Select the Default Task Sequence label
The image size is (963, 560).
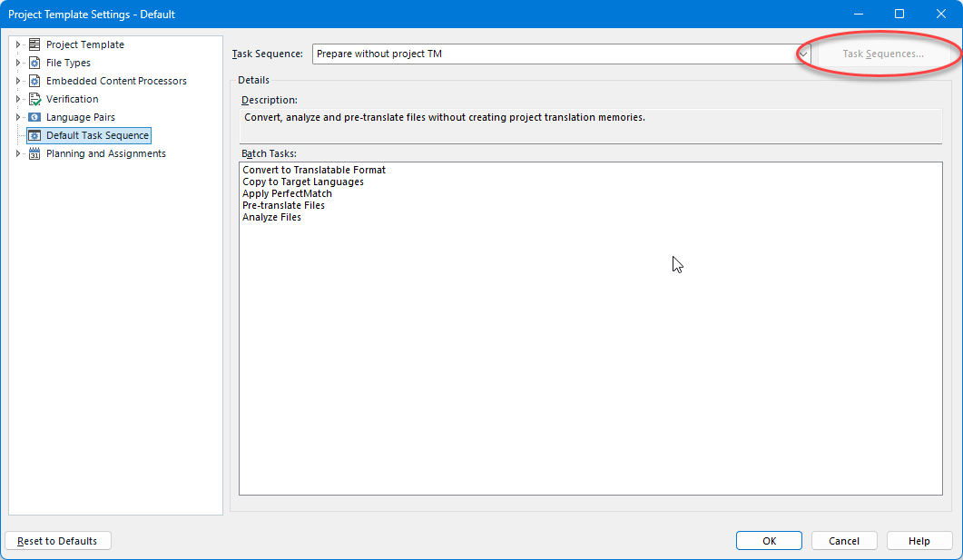97,135
